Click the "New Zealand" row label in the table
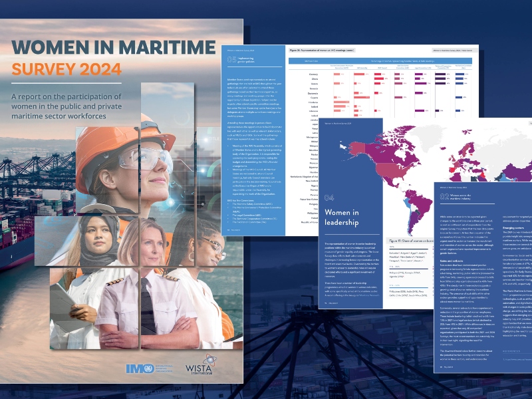The image size is (532, 399). click(x=312, y=181)
